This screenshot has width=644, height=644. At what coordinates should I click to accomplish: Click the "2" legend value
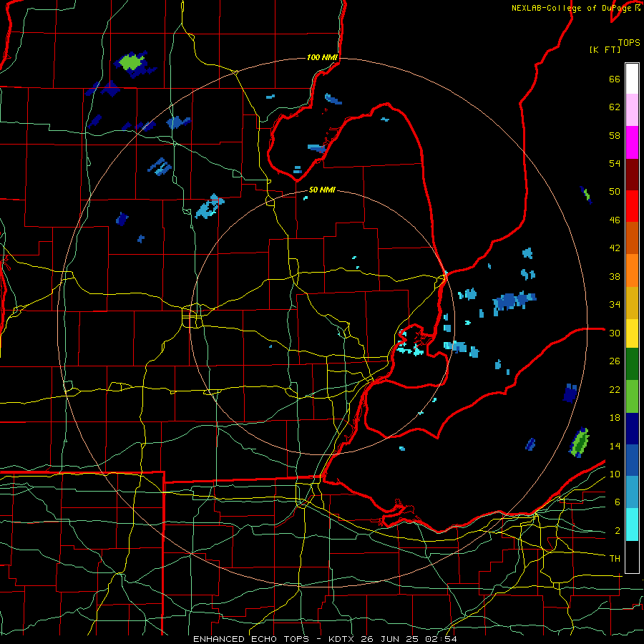pos(618,531)
